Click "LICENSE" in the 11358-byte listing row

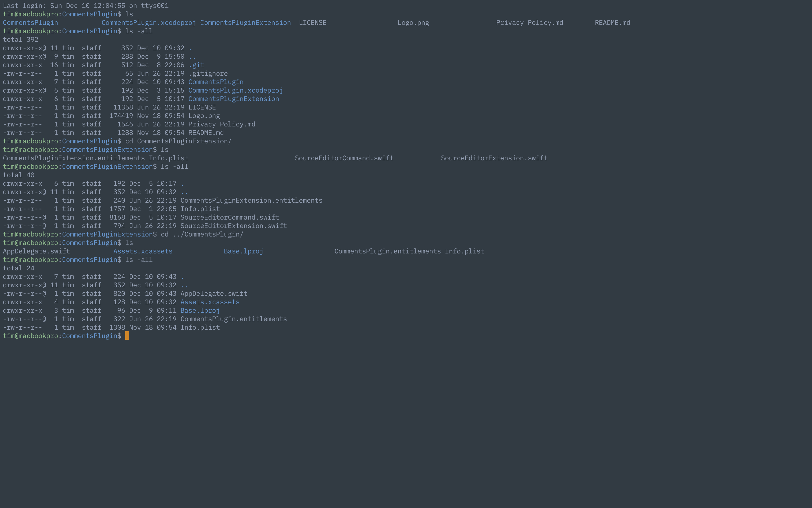[x=202, y=107]
